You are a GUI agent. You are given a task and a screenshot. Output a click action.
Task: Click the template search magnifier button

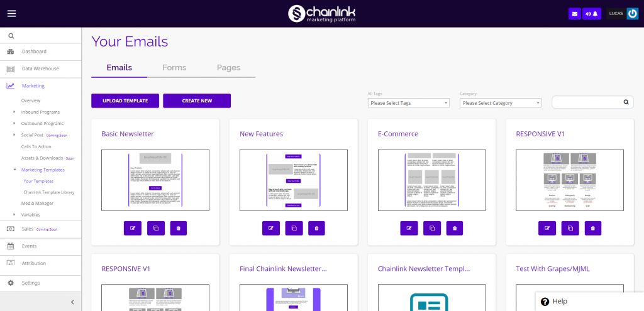[x=626, y=102]
